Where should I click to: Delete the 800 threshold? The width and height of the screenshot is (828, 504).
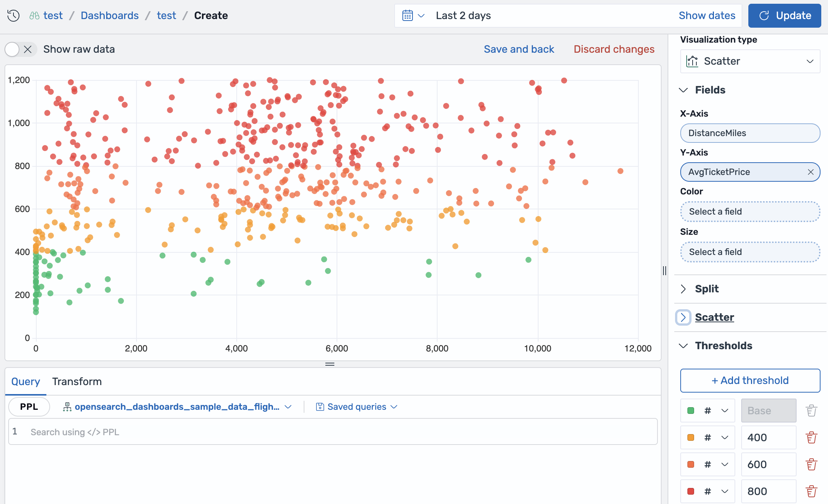click(x=811, y=491)
